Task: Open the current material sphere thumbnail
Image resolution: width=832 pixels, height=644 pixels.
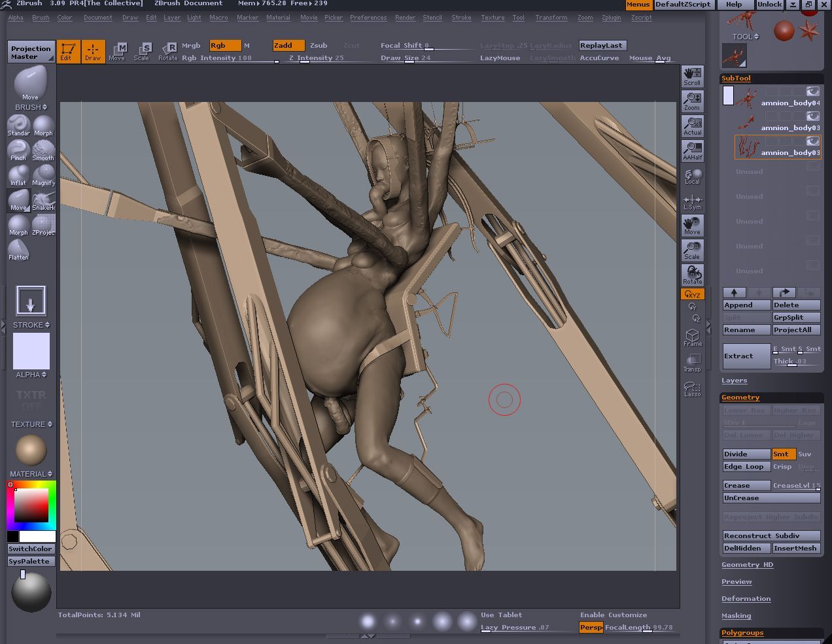Action: click(31, 450)
